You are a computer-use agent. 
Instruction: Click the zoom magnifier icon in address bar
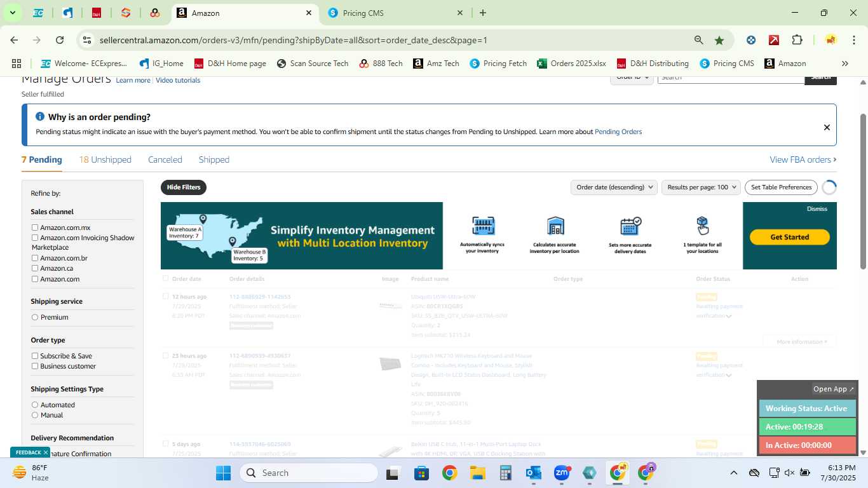click(699, 40)
